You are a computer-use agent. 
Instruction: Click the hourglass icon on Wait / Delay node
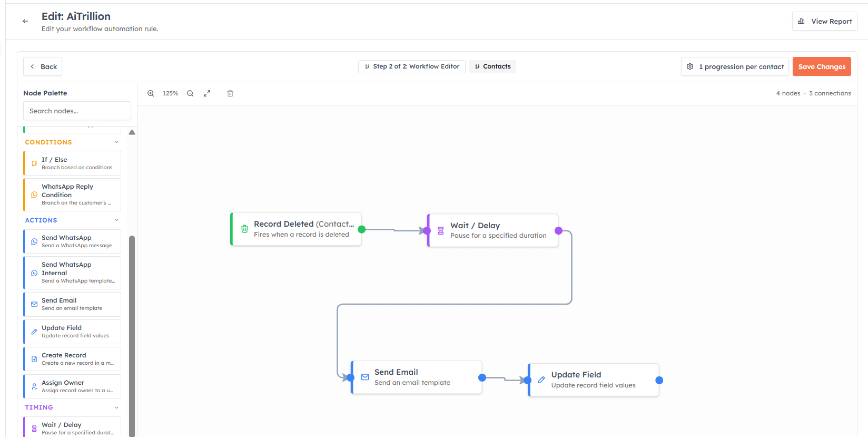point(441,230)
